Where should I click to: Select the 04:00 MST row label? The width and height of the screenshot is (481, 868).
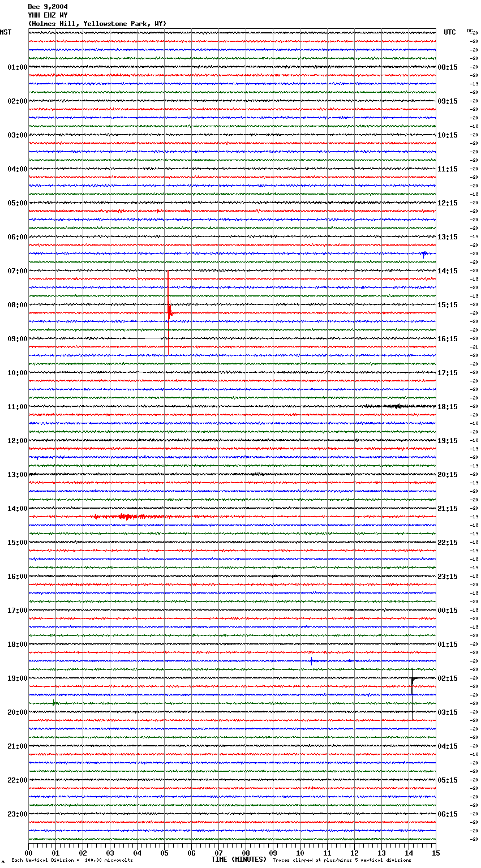[x=17, y=169]
